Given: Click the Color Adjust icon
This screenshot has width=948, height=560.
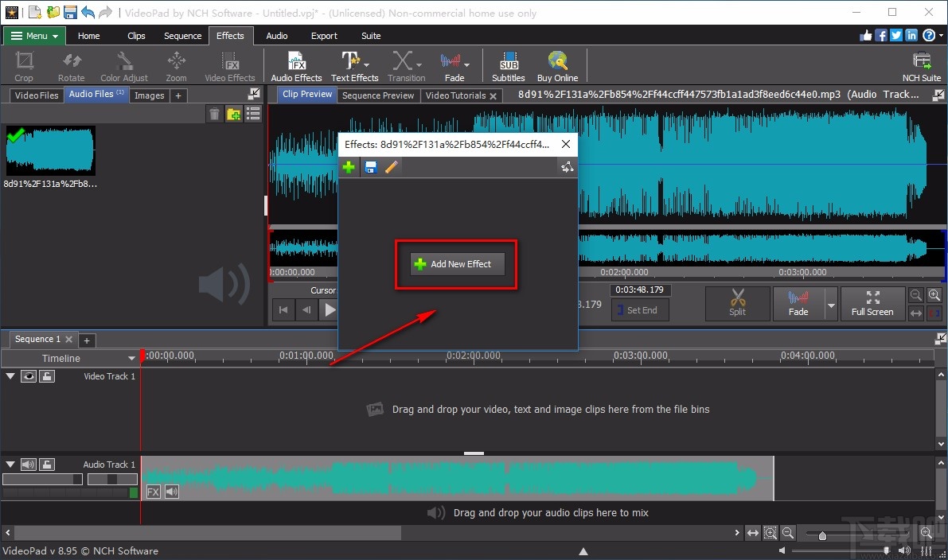Looking at the screenshot, I should point(124,65).
